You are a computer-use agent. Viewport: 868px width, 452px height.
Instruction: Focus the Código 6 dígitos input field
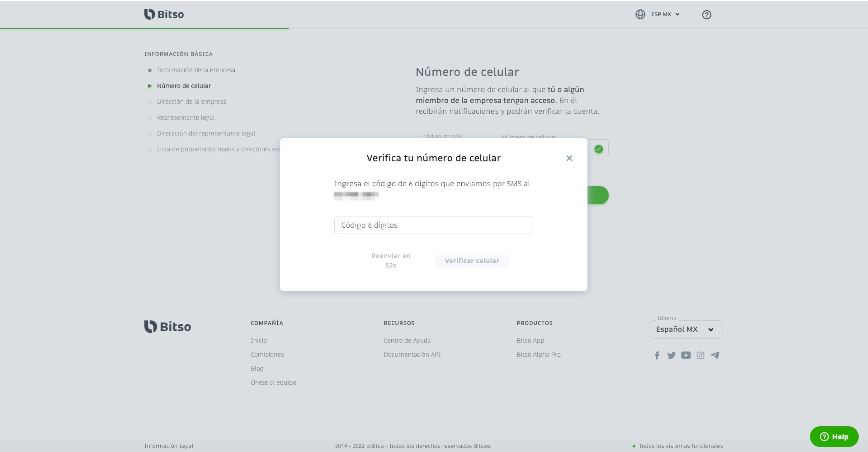pos(433,225)
